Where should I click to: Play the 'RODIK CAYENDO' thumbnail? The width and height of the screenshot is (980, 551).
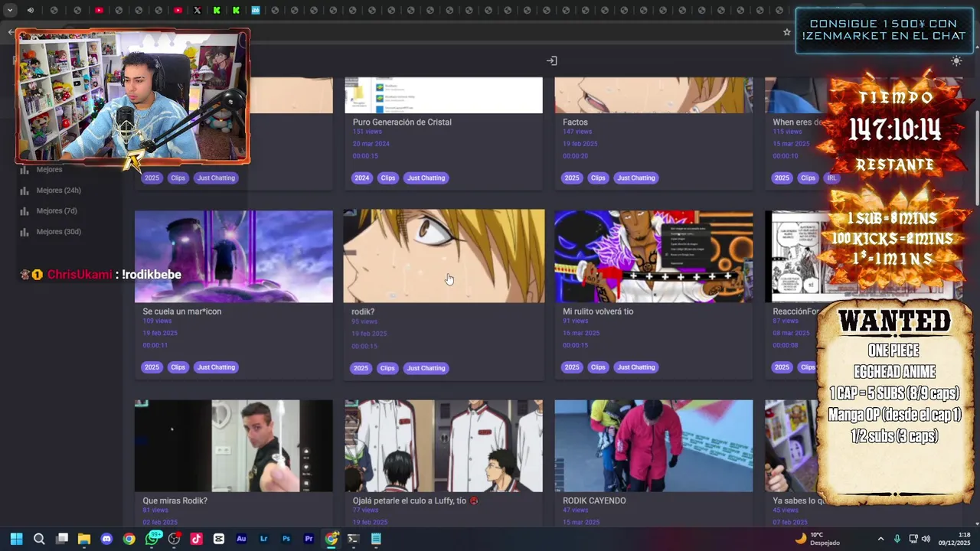(653, 445)
